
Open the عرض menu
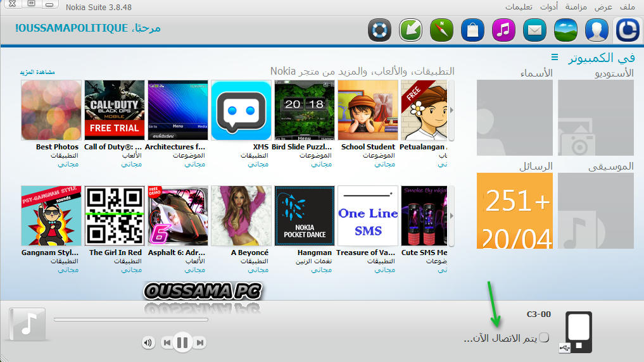pyautogui.click(x=603, y=7)
